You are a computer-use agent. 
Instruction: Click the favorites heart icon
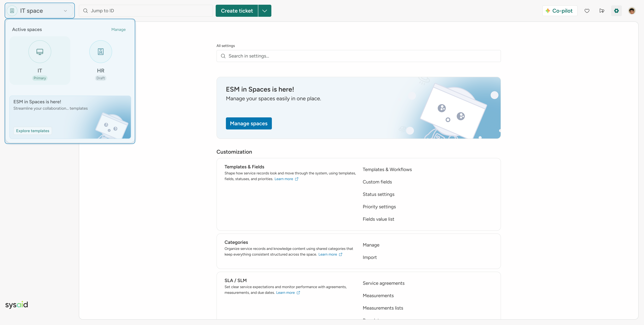pos(587,11)
